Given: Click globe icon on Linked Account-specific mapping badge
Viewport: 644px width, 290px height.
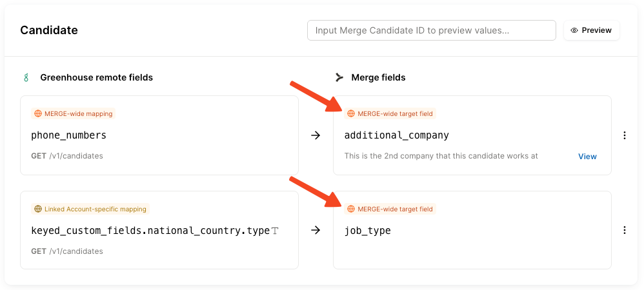Looking at the screenshot, I should pyautogui.click(x=38, y=209).
